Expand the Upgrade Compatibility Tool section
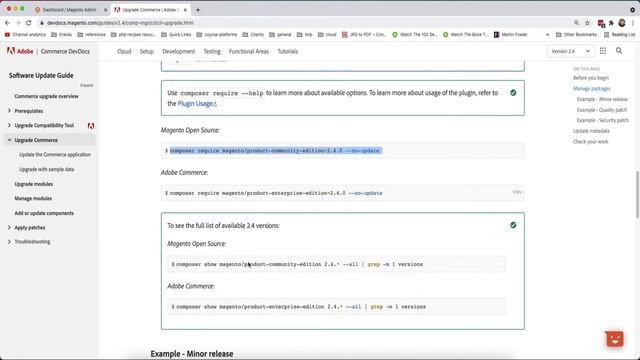This screenshot has height=360, width=640. [x=9, y=125]
